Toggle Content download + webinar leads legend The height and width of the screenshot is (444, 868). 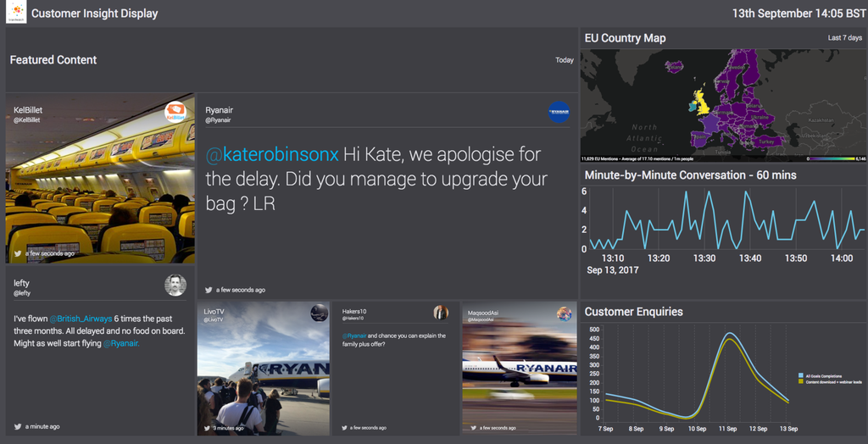click(801, 382)
